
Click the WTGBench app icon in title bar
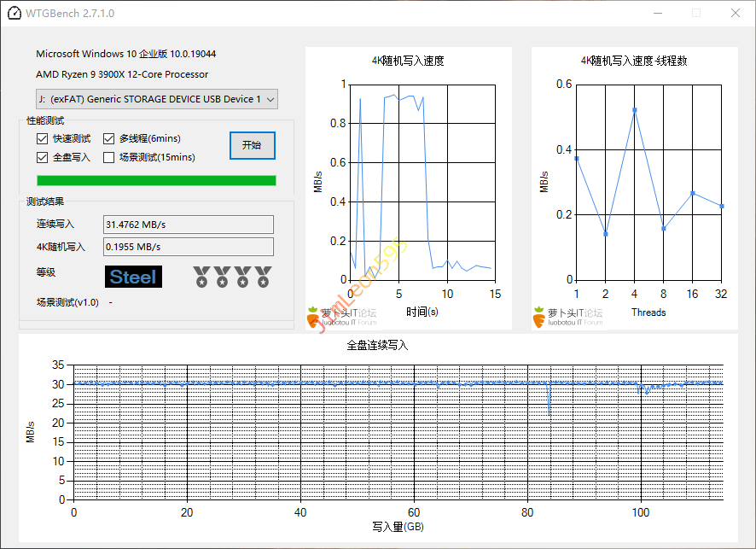pyautogui.click(x=14, y=14)
